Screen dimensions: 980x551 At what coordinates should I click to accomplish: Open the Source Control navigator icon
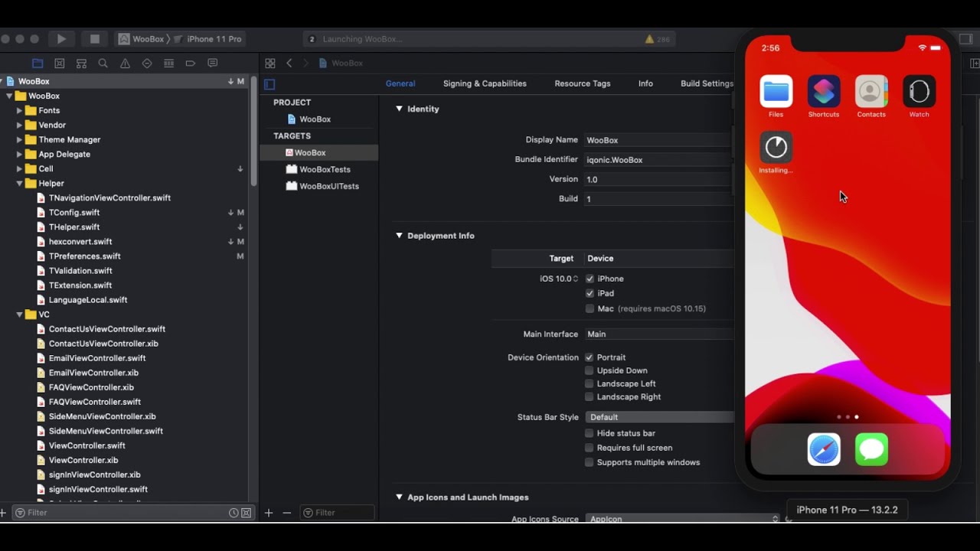[x=60, y=64]
